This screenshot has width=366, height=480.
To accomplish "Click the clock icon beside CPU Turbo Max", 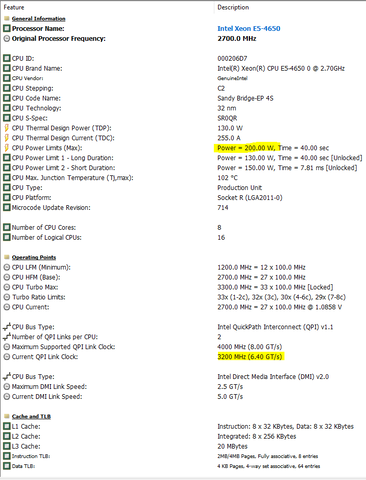I will pos(7,287).
